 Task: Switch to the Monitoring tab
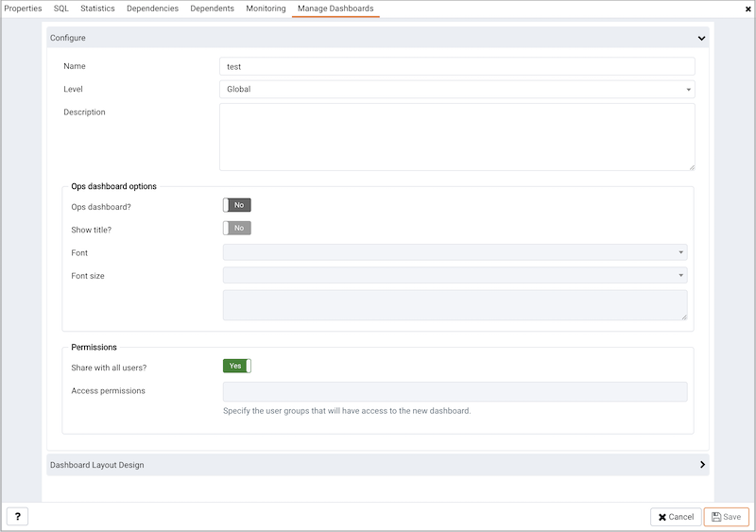pos(266,9)
